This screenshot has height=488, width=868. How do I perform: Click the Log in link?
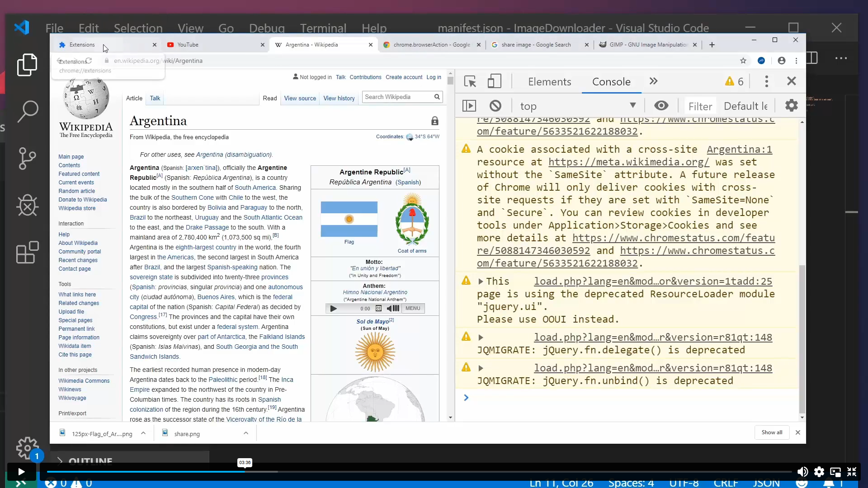[434, 77]
